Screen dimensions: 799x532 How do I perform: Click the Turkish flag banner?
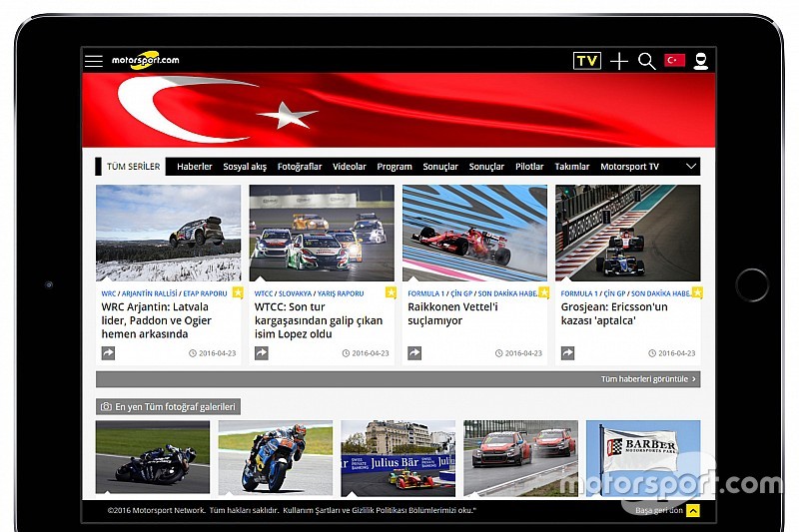click(399, 111)
